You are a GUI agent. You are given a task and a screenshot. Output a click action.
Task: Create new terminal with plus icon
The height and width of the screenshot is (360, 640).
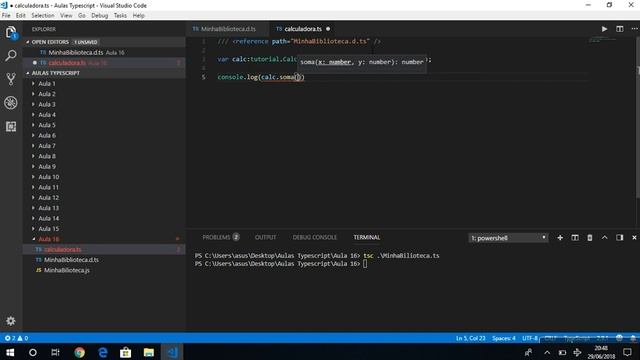560,238
